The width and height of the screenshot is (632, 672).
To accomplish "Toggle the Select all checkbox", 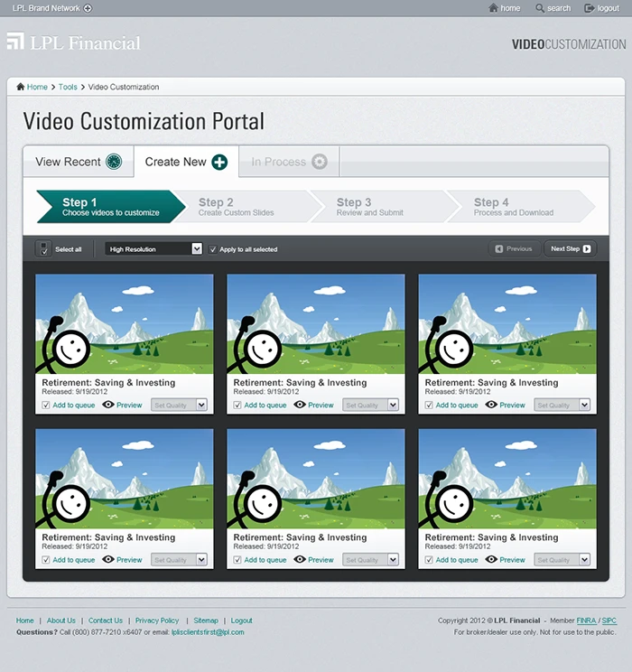I will pyautogui.click(x=43, y=248).
